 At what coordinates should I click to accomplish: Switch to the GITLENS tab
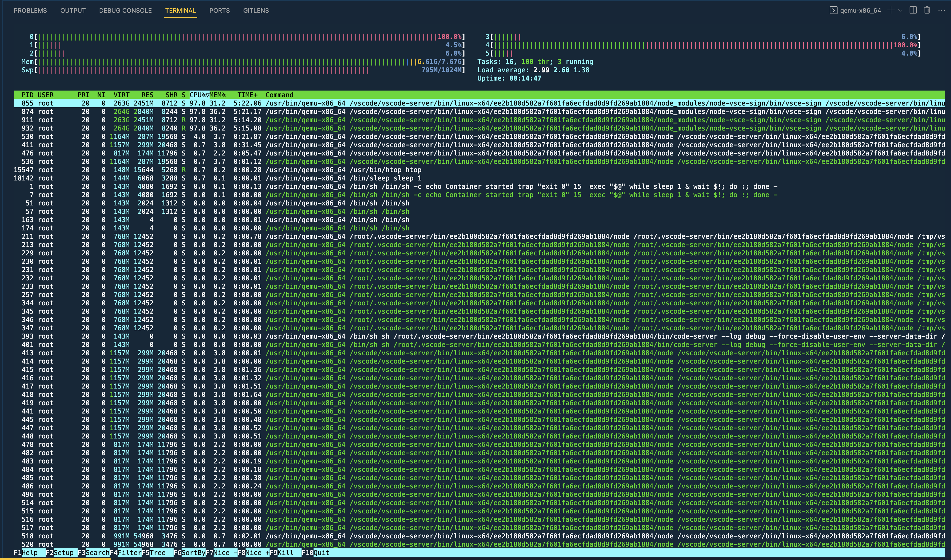point(256,10)
